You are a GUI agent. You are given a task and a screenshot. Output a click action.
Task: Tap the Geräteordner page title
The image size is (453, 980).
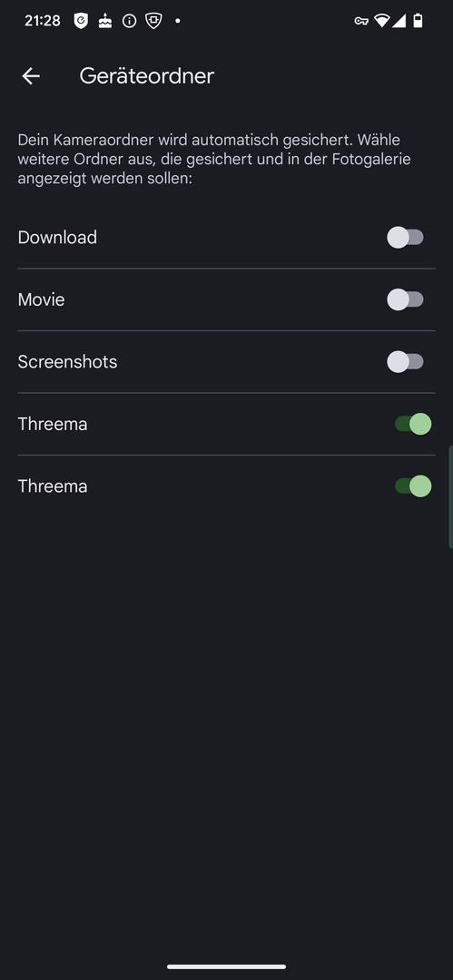point(146,76)
